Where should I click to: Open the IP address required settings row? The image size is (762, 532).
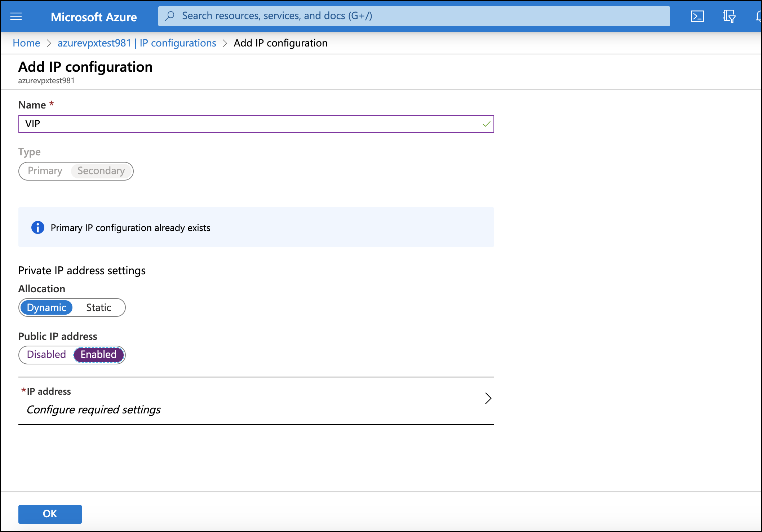coord(256,401)
